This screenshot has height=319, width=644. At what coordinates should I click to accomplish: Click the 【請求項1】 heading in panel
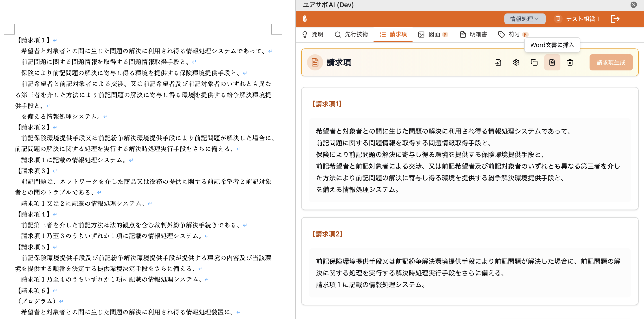327,104
